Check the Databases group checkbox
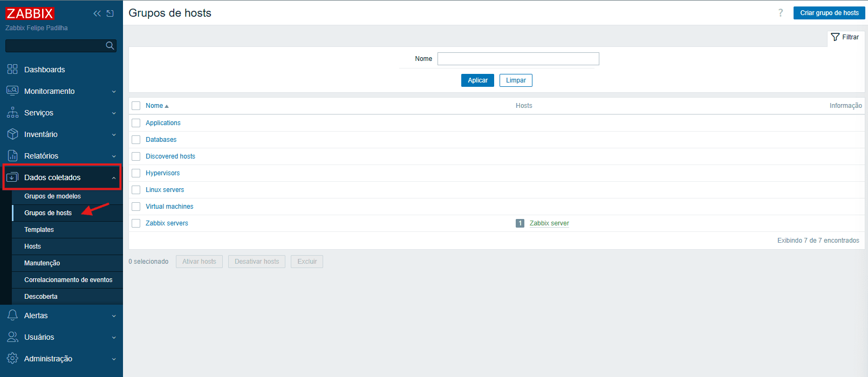Viewport: 868px width, 377px height. point(136,140)
